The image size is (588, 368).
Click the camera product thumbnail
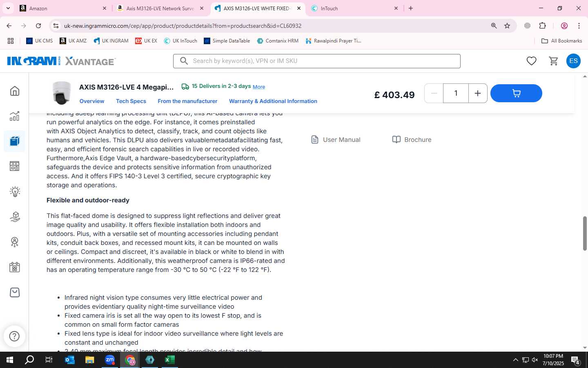(62, 93)
